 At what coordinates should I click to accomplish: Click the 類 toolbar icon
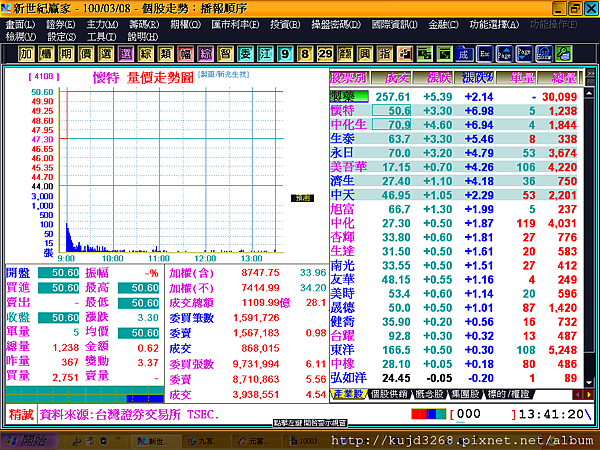(165, 54)
